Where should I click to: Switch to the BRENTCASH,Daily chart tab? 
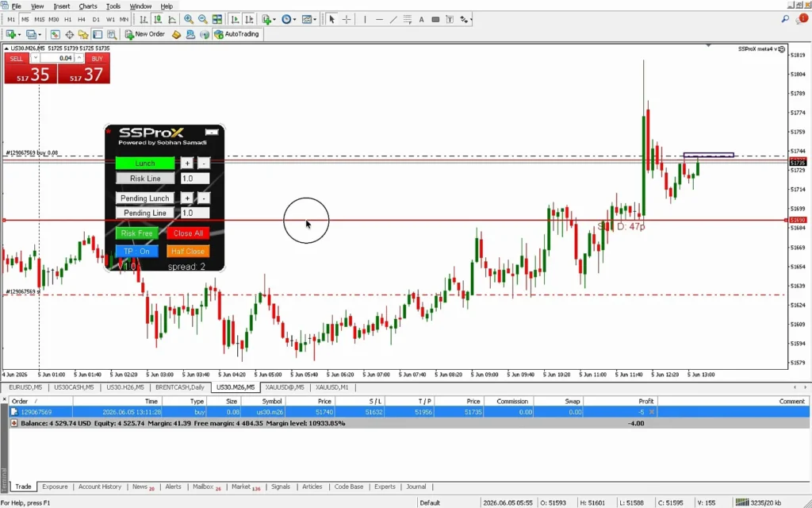coord(180,387)
